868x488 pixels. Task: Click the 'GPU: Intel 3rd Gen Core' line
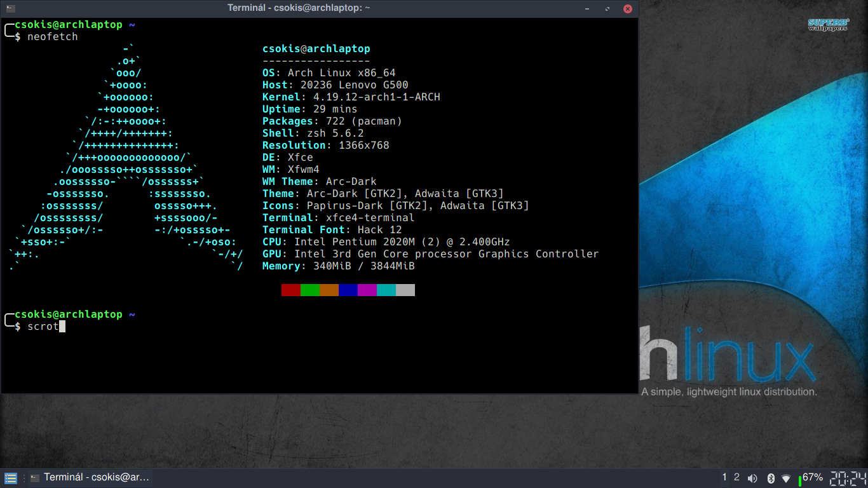click(431, 254)
